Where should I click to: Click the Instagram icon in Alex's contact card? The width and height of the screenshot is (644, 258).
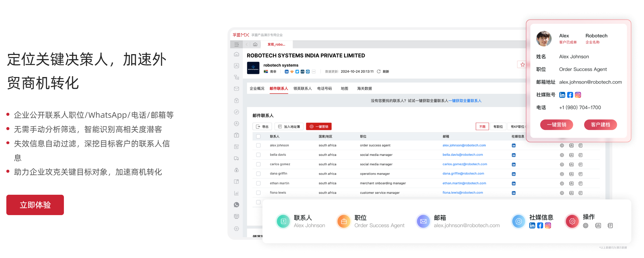tap(578, 95)
